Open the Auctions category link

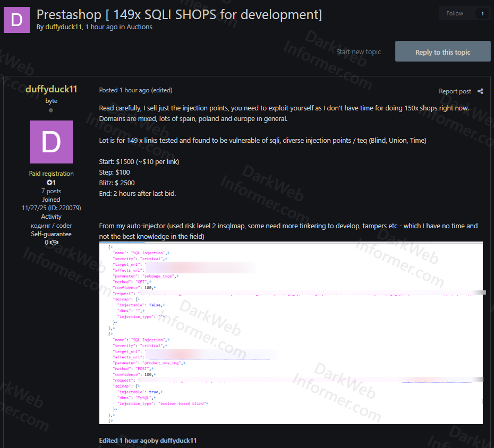click(139, 27)
